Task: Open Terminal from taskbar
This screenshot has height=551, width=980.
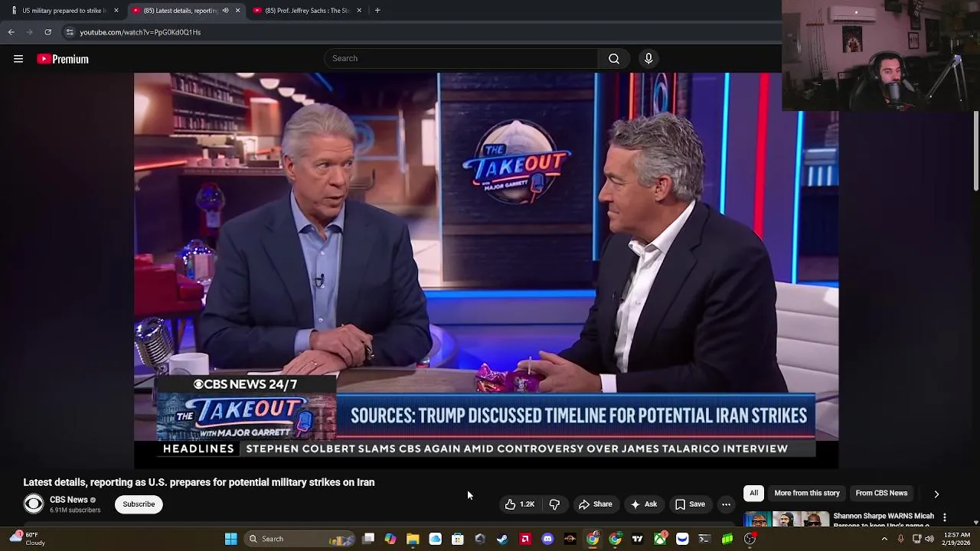Action: coord(704,539)
